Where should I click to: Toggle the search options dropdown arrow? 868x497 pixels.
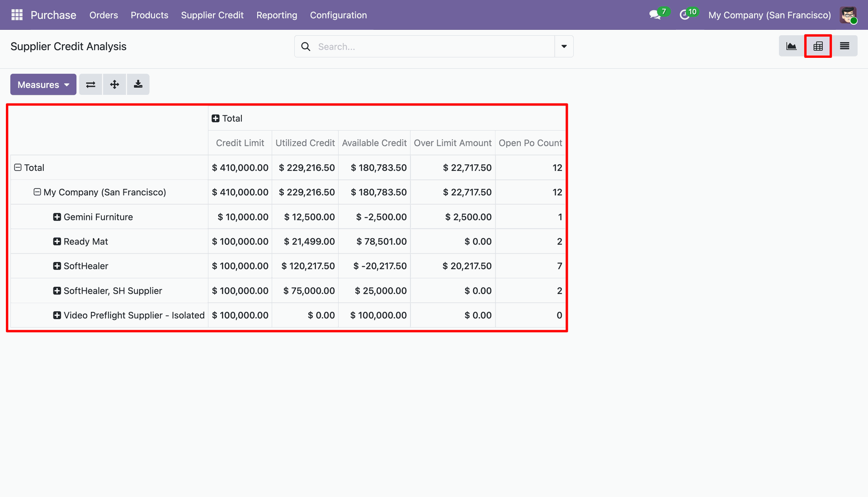point(564,47)
